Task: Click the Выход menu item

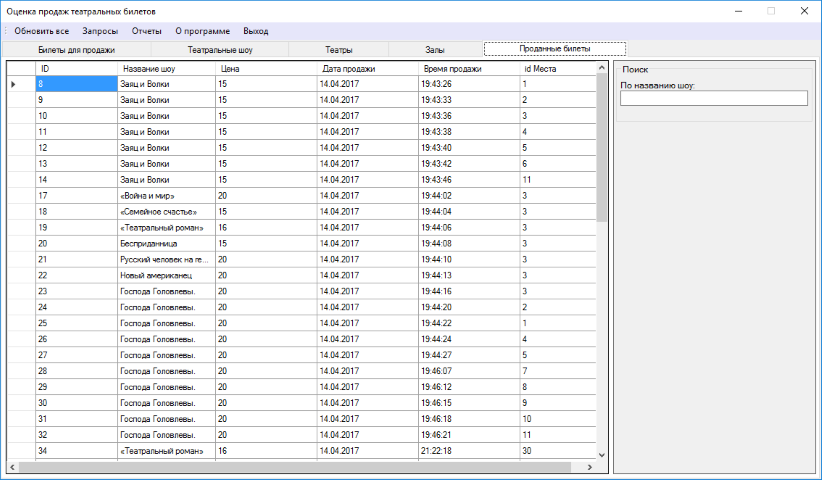Action: coord(256,31)
